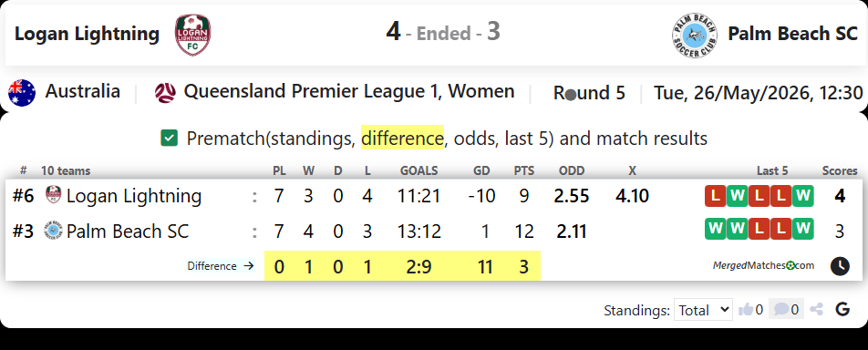Click the clock icon under Scores
868x350 pixels.
(840, 266)
